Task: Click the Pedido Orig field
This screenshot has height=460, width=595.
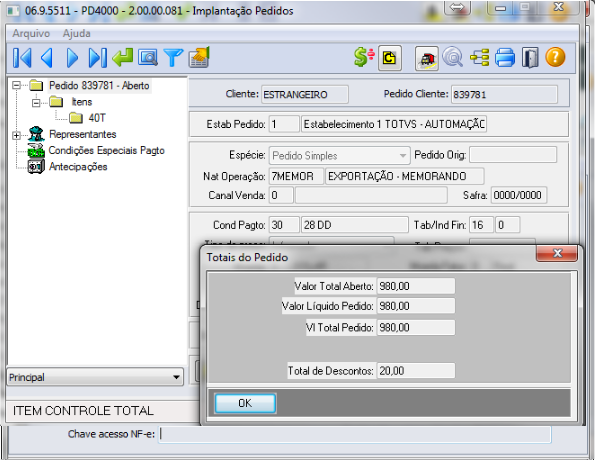Action: click(513, 155)
